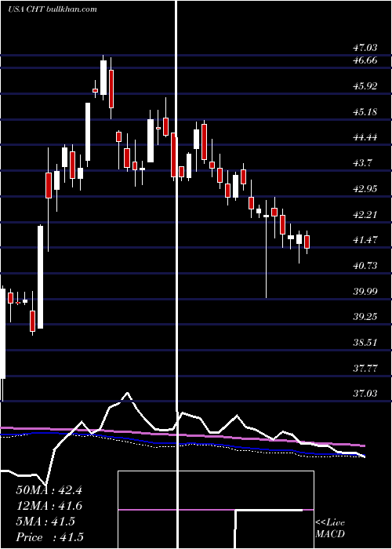Click the 45.92 price axis label
This screenshot has width=392, height=549.
[365, 86]
